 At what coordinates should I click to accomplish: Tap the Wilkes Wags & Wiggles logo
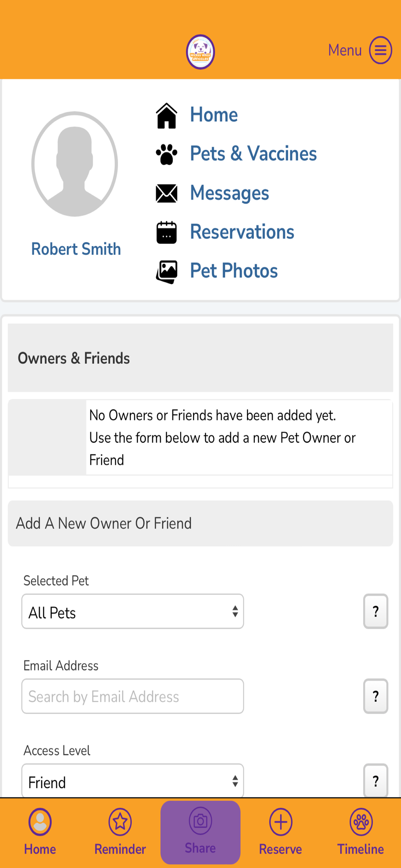point(200,52)
